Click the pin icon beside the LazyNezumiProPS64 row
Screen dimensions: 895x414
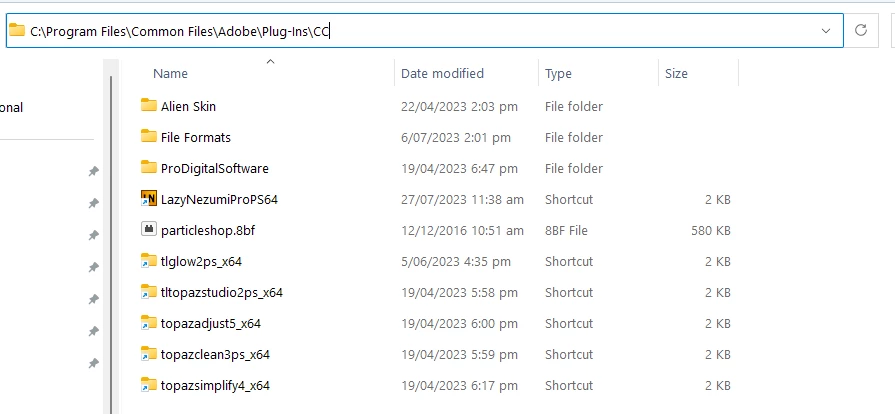pyautogui.click(x=94, y=203)
